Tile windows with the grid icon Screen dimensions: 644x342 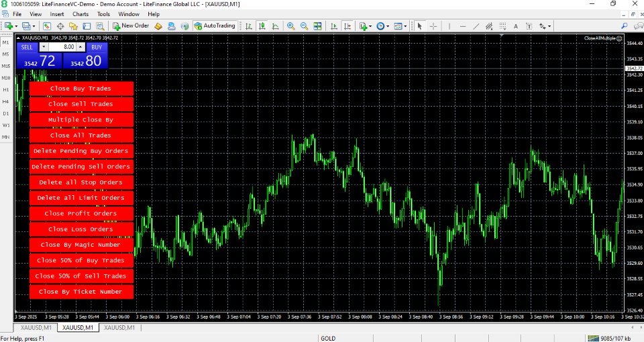[x=317, y=26]
